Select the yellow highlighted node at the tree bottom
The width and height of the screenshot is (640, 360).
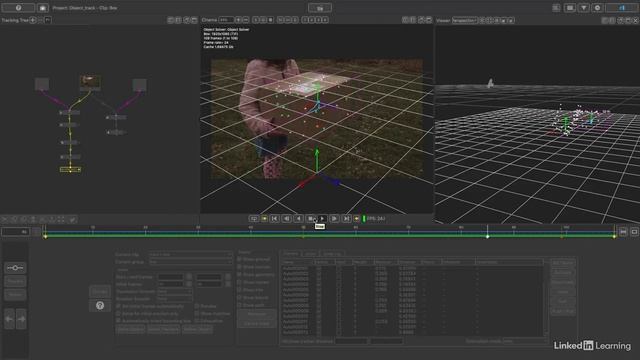click(x=70, y=169)
